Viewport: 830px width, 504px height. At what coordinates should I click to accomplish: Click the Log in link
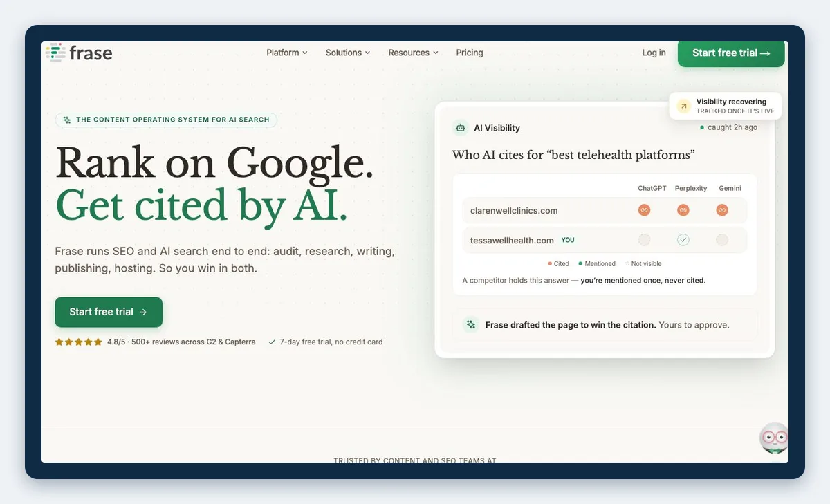point(654,53)
